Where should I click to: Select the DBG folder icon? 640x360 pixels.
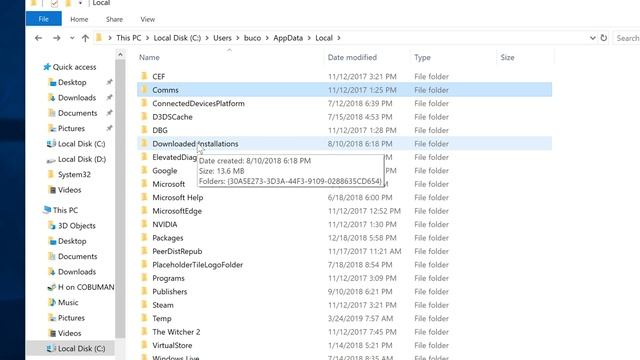click(x=144, y=130)
